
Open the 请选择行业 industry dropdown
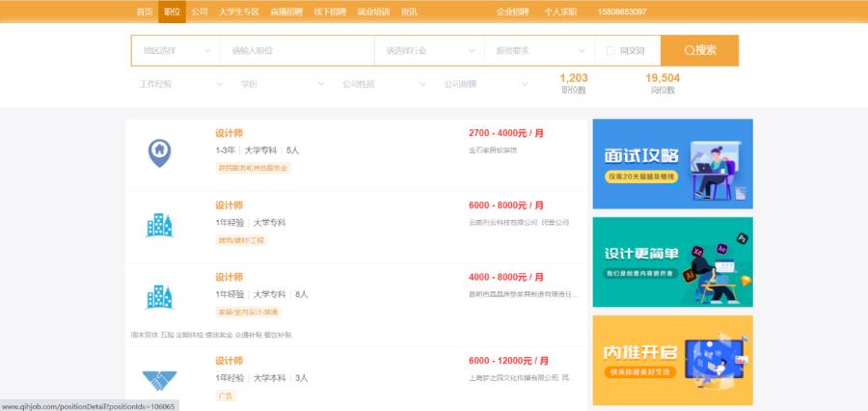pyautogui.click(x=428, y=51)
